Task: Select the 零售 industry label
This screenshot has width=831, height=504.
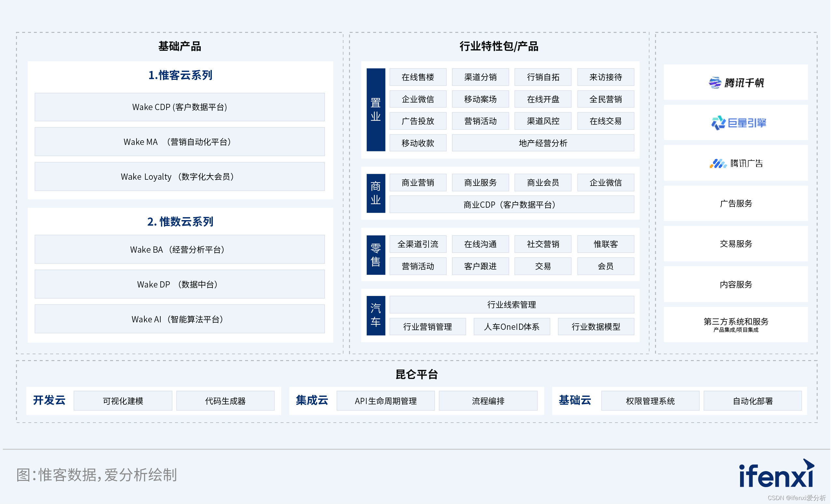Action: 376,255
